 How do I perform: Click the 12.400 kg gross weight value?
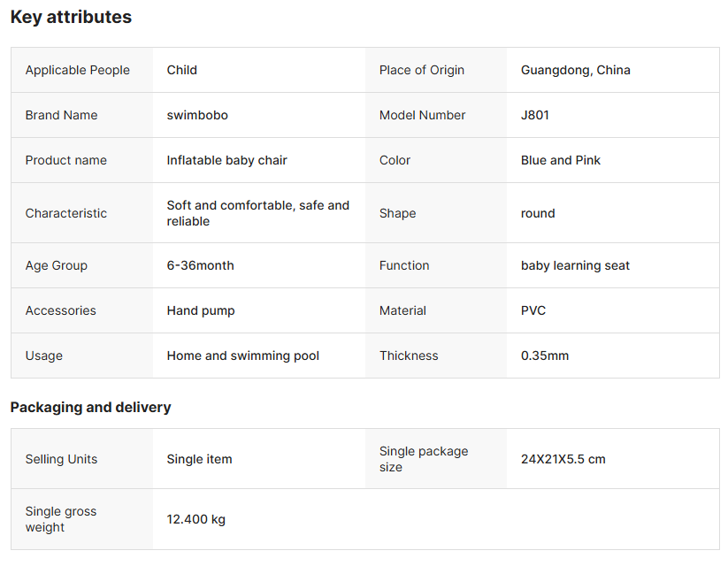[x=195, y=519]
